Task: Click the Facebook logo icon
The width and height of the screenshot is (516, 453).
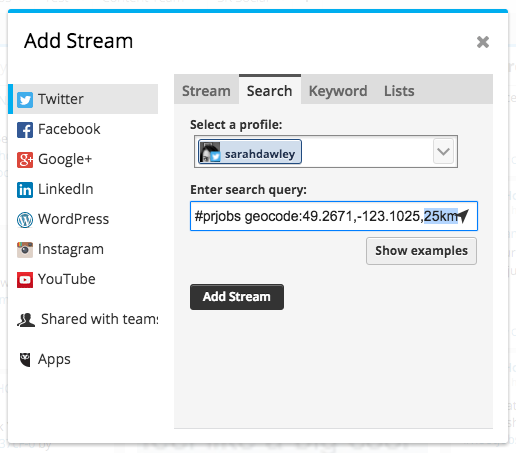Action: pos(25,130)
